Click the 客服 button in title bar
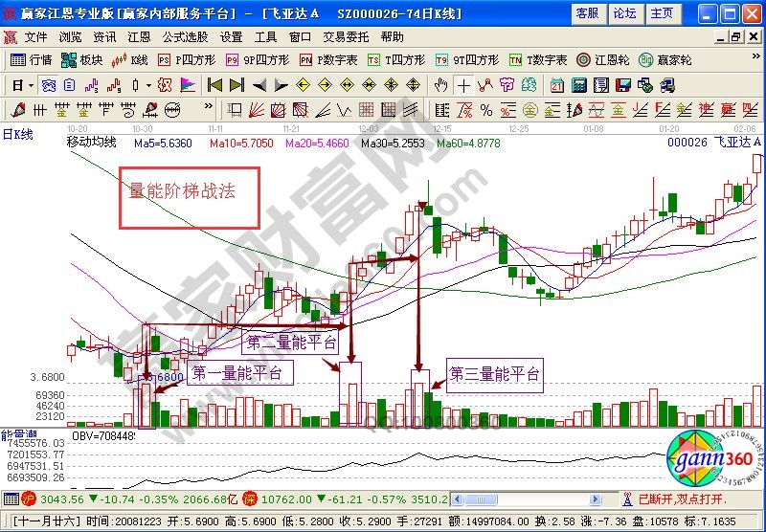 tap(587, 13)
